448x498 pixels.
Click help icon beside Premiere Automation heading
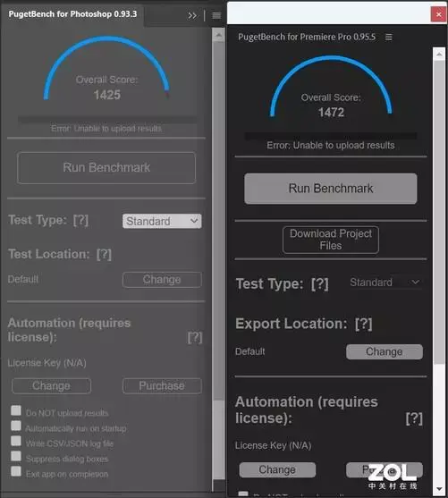coord(414,418)
